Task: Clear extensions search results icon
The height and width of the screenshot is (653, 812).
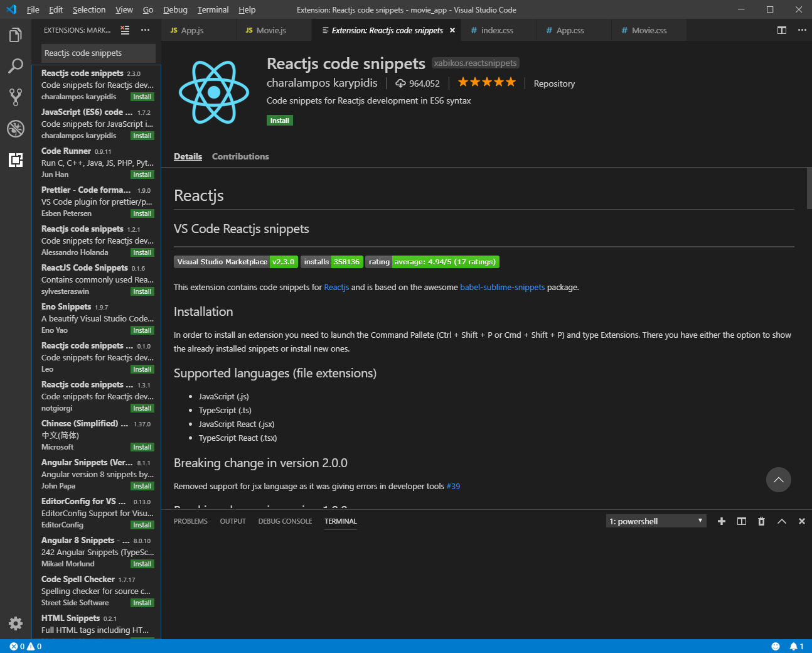Action: (125, 30)
